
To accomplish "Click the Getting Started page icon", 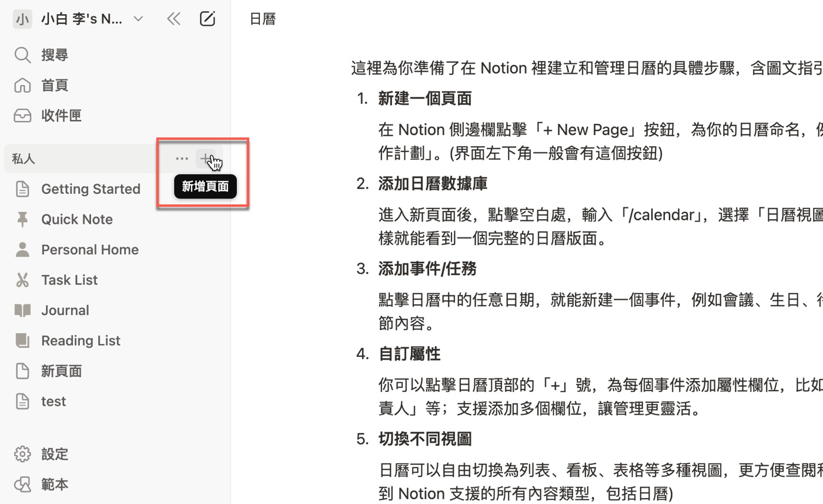I will 22,189.
